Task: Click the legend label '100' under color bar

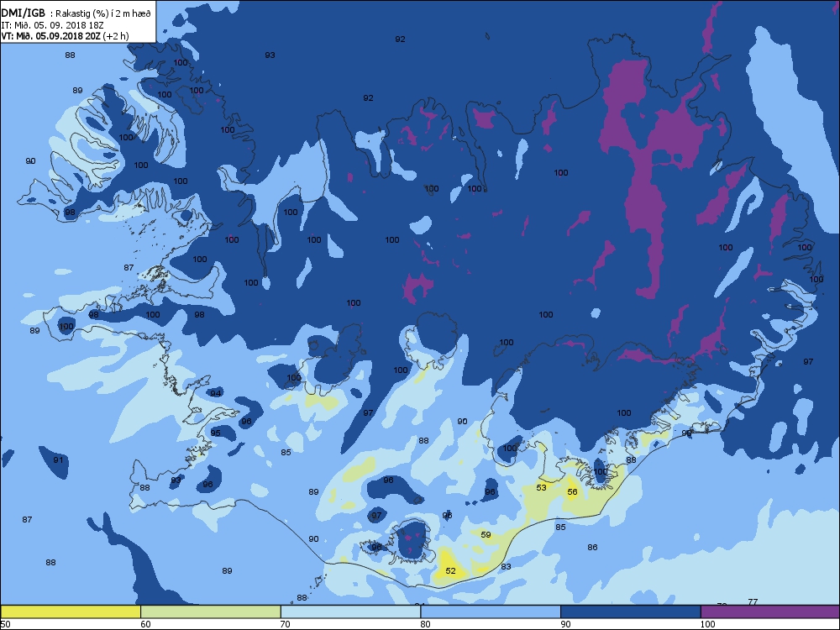Action: (x=707, y=624)
